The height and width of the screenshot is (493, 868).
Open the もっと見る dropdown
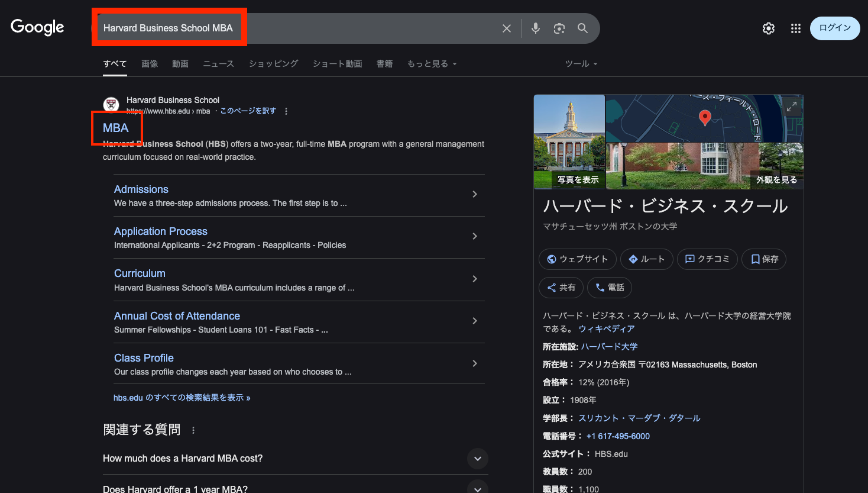coord(432,64)
